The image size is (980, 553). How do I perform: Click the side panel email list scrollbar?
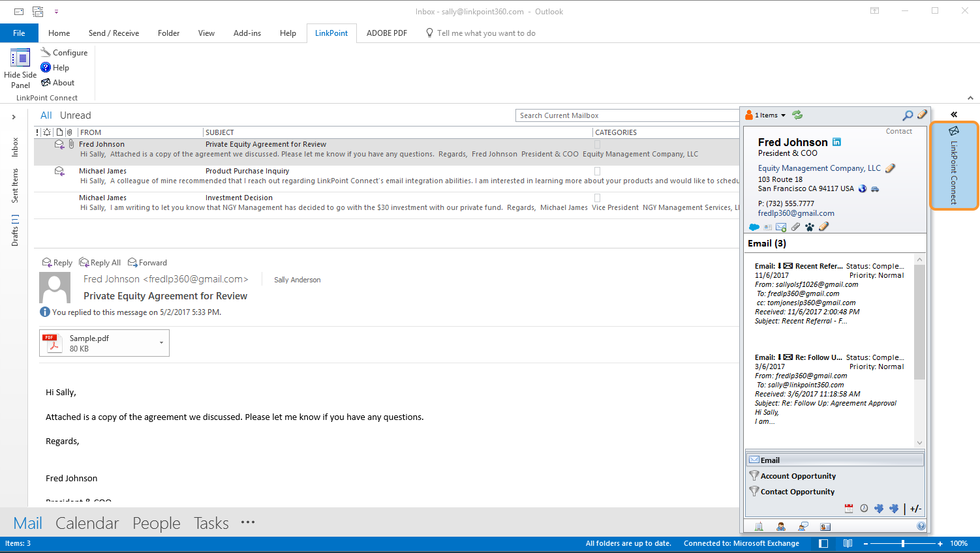pyautogui.click(x=919, y=321)
